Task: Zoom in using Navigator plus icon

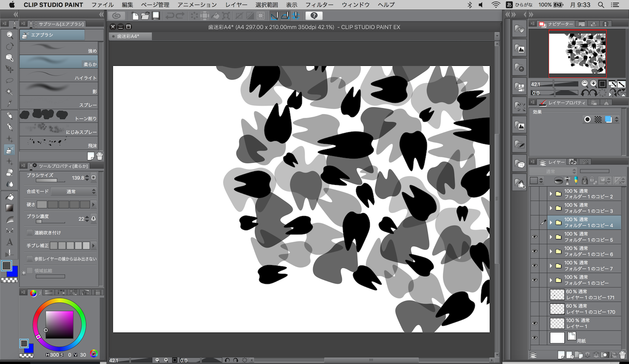Action: point(593,83)
